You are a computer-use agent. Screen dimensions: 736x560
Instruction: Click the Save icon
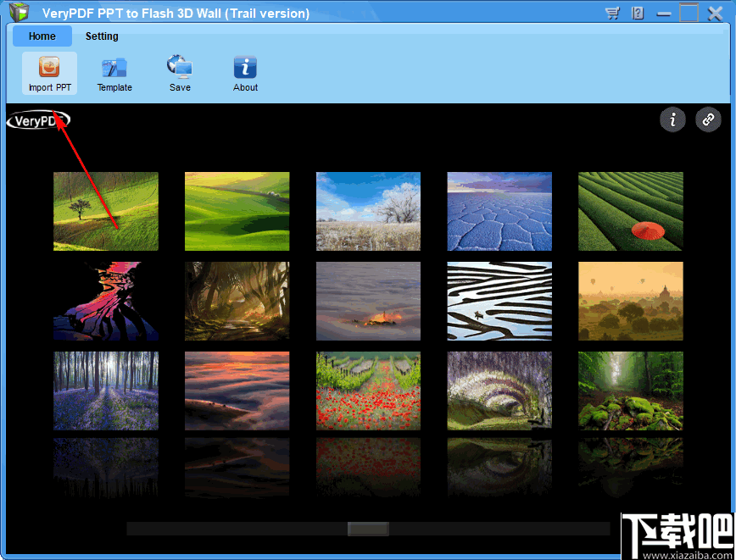click(180, 73)
